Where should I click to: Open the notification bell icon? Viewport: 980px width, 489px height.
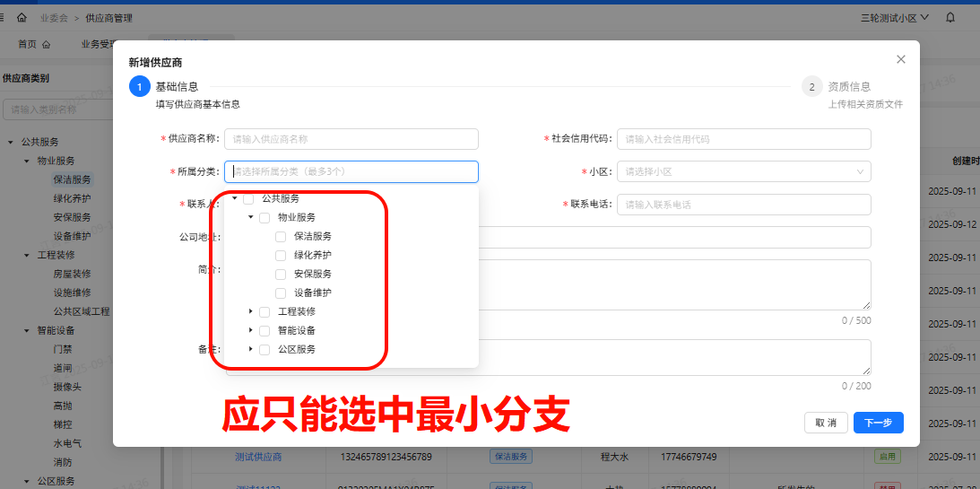950,18
